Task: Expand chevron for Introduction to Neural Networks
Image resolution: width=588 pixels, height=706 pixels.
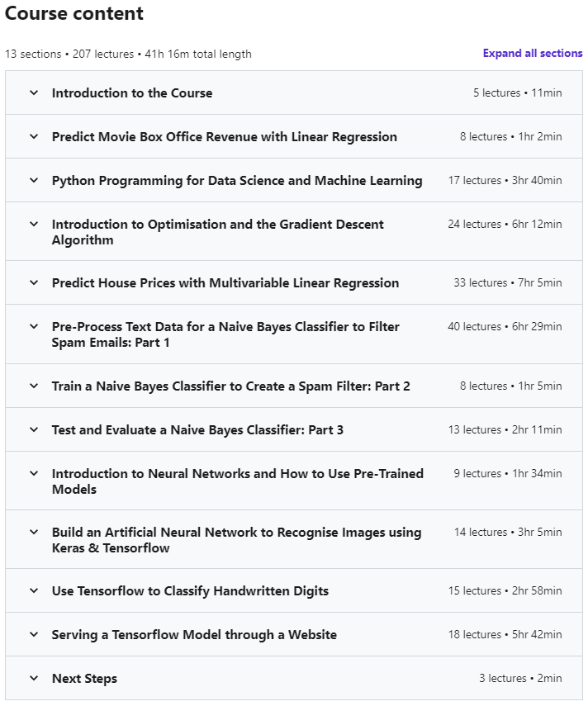Action: pos(34,474)
